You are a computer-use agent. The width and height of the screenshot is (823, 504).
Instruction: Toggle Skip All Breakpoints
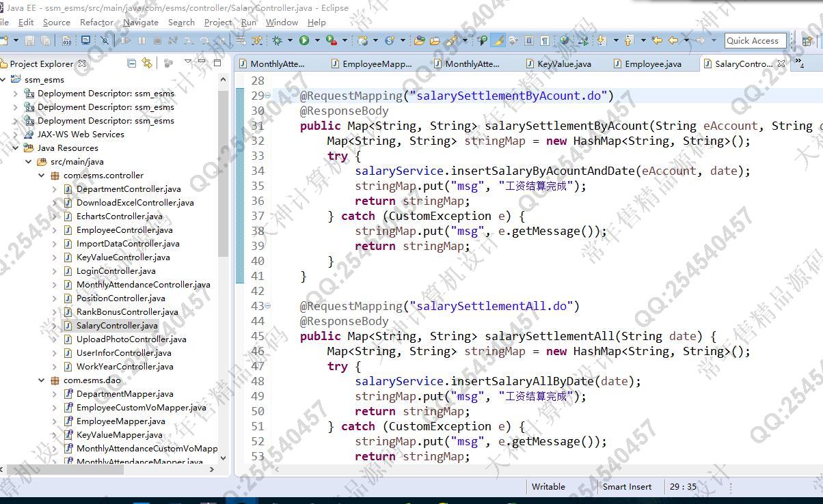(105, 41)
